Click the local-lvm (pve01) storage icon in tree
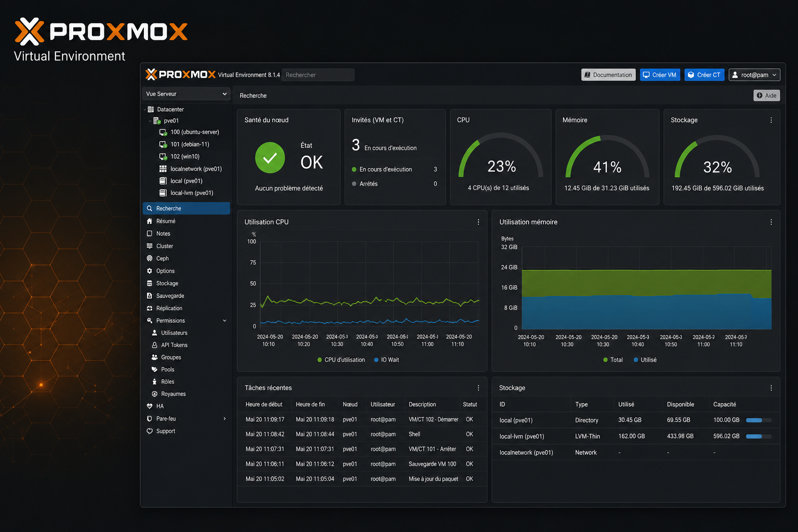Viewport: 798px width, 532px height. [163, 193]
